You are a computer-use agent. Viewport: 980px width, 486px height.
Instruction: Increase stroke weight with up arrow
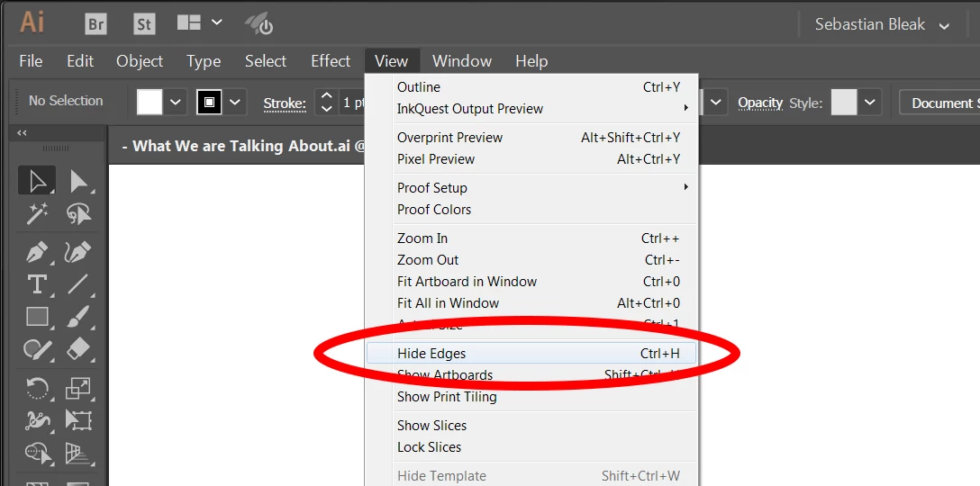click(326, 95)
